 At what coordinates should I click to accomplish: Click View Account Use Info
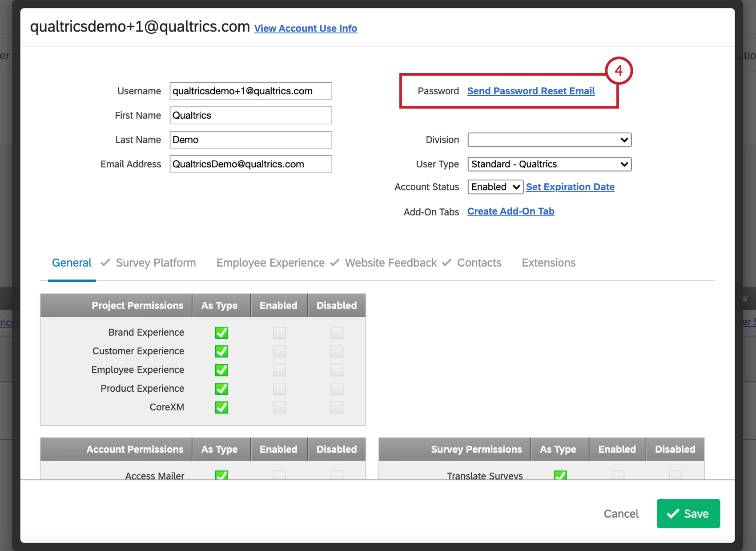306,28
